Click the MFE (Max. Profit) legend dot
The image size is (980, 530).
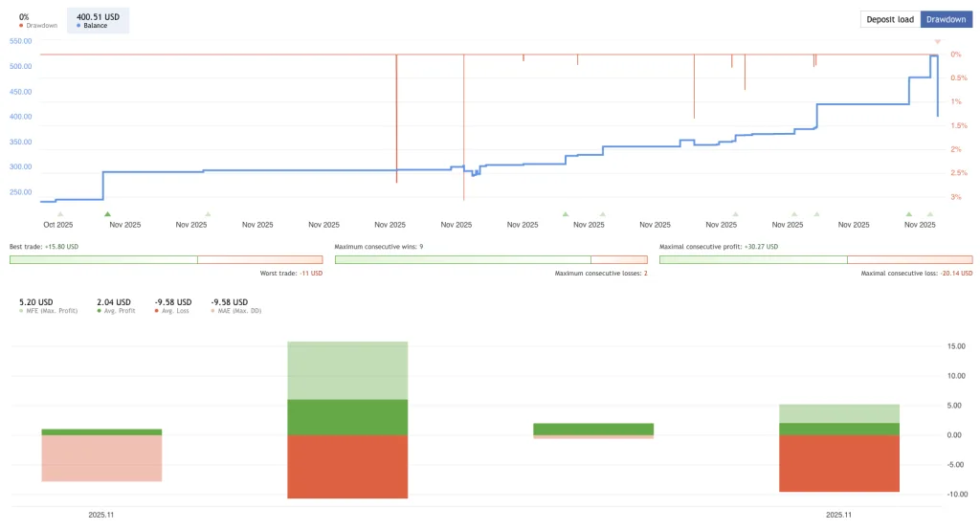pos(22,311)
